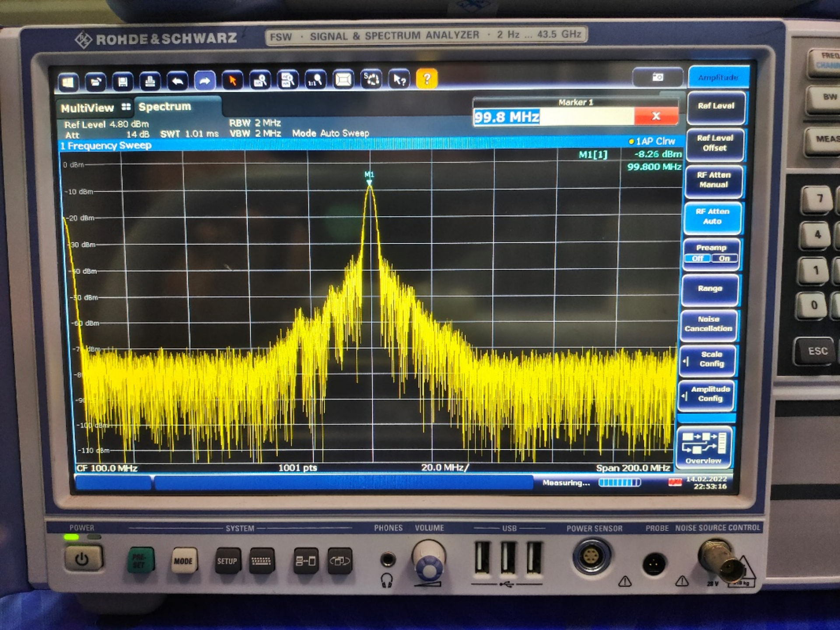The height and width of the screenshot is (630, 840).
Task: Click the undo arrow icon
Action: point(177,81)
